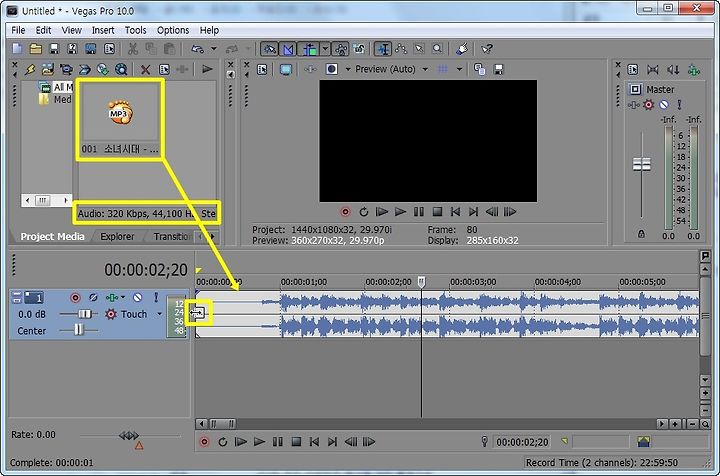Click the 00:00:03;00 ruler mark

(473, 282)
